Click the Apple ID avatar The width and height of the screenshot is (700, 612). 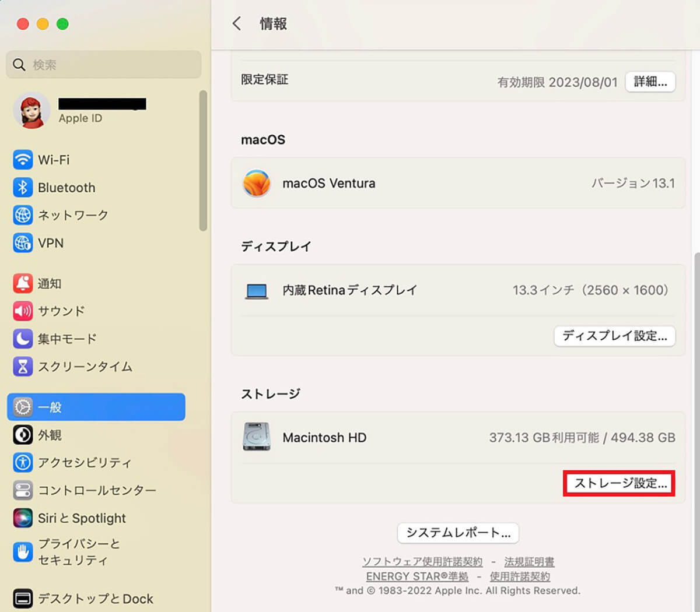(x=32, y=110)
